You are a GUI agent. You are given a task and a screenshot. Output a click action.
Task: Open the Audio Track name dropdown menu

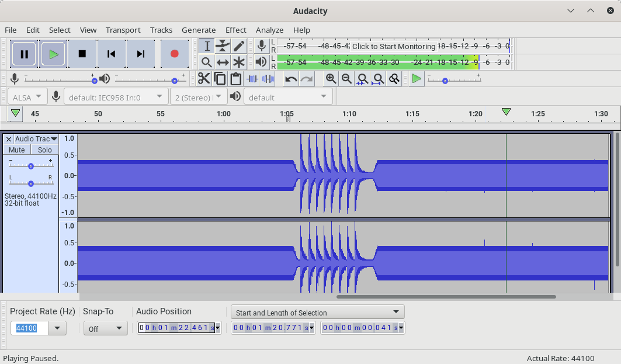36,139
